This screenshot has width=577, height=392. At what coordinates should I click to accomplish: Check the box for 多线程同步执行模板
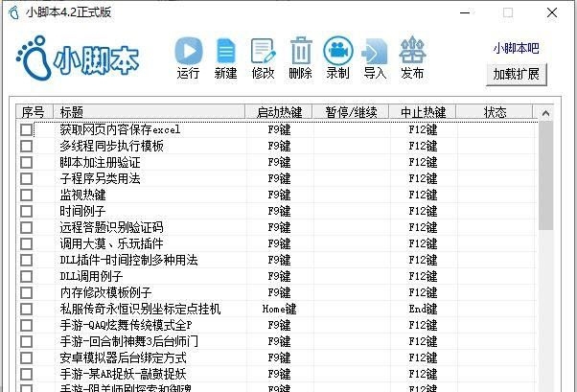[x=26, y=146]
